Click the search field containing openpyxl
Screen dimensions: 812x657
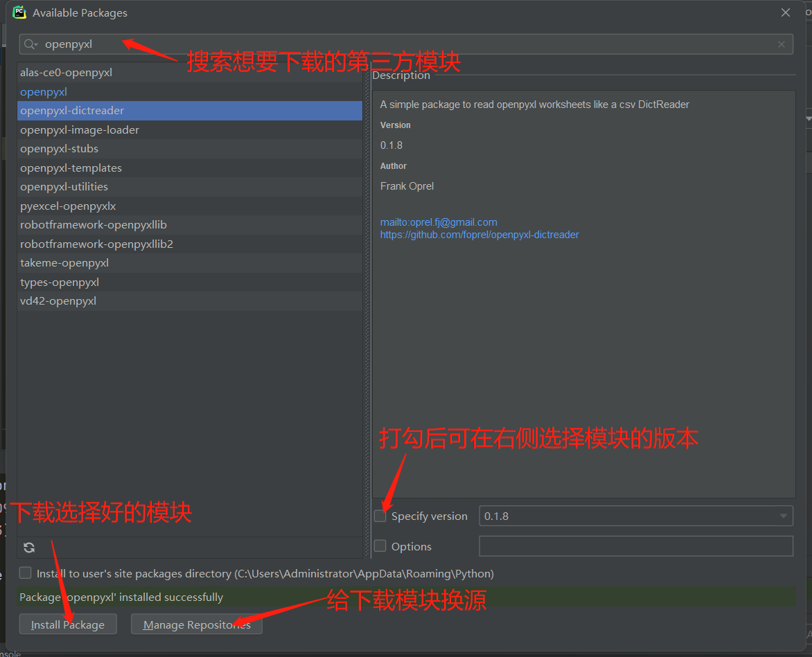[406, 44]
